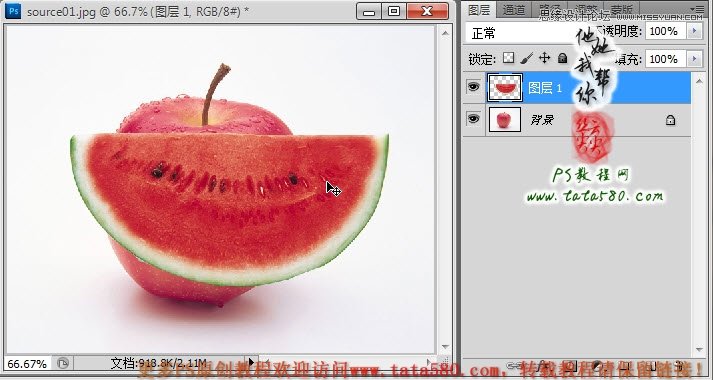The image size is (713, 380).
Task: Click the source01.jpg document title text
Action: tap(137, 11)
